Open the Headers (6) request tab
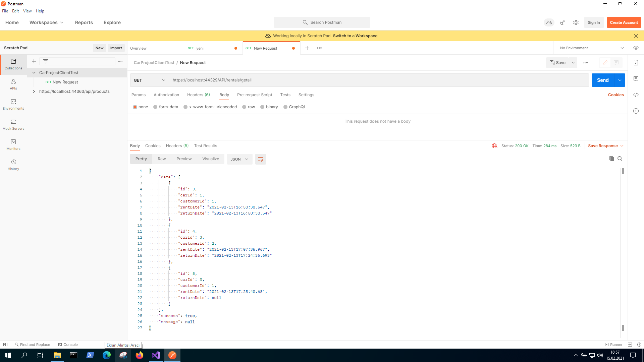Screen dimensions: 644x362 click(199, 95)
